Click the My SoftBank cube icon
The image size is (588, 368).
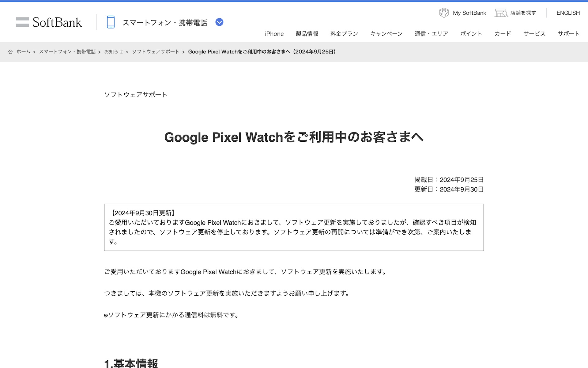coord(443,13)
